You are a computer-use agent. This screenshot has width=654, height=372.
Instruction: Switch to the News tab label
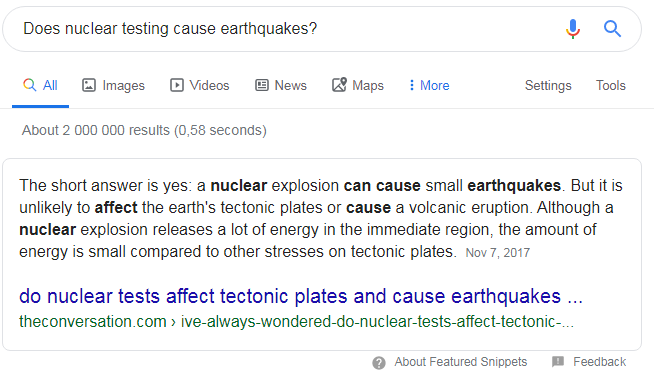[290, 85]
